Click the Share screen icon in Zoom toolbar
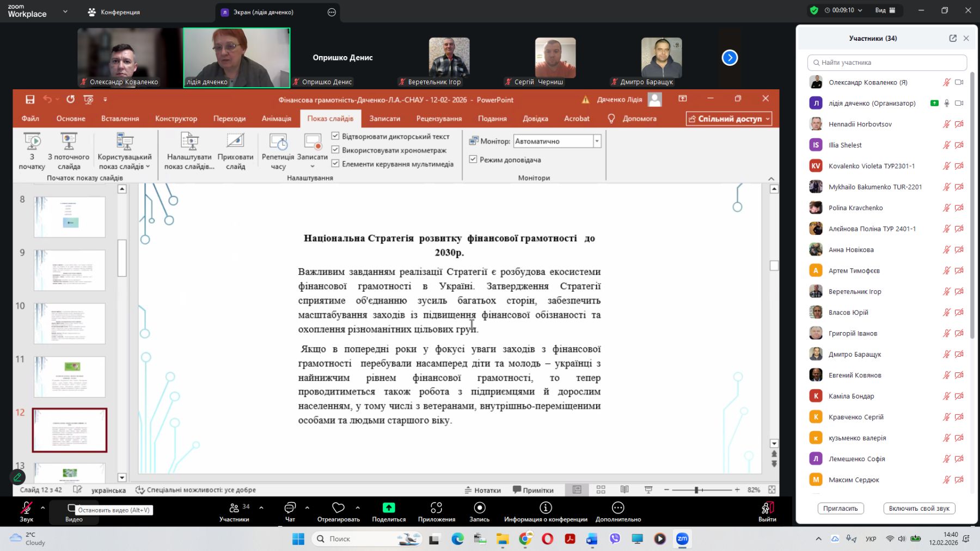This screenshot has height=551, width=980. pos(389,508)
